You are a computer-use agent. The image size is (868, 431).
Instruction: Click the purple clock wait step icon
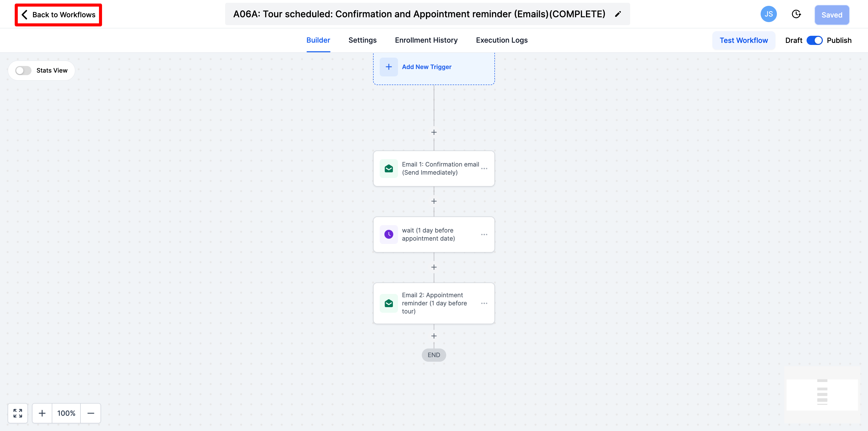point(389,234)
